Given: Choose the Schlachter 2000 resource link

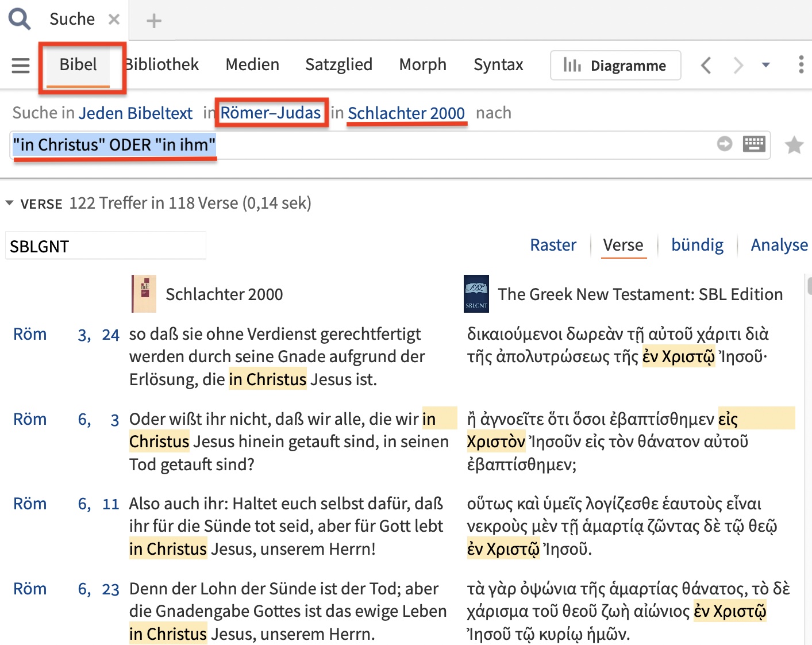Looking at the screenshot, I should pyautogui.click(x=406, y=113).
